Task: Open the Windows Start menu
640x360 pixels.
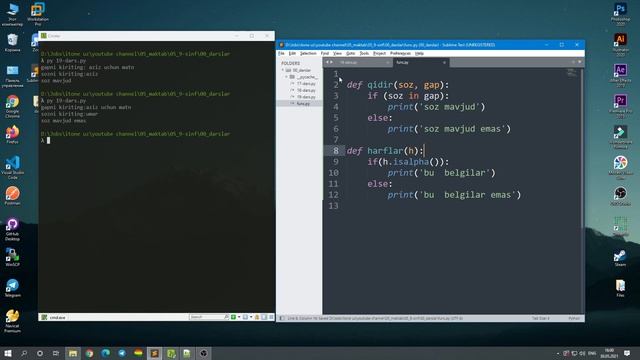Action: (x=8, y=353)
